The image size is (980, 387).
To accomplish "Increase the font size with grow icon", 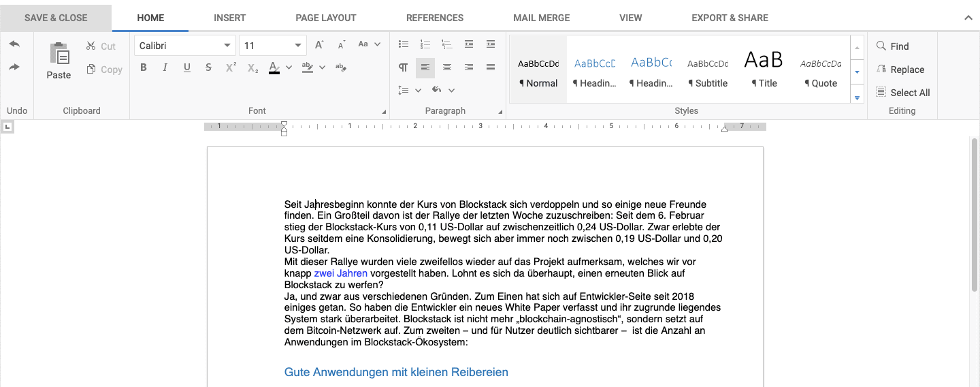I will [x=319, y=45].
